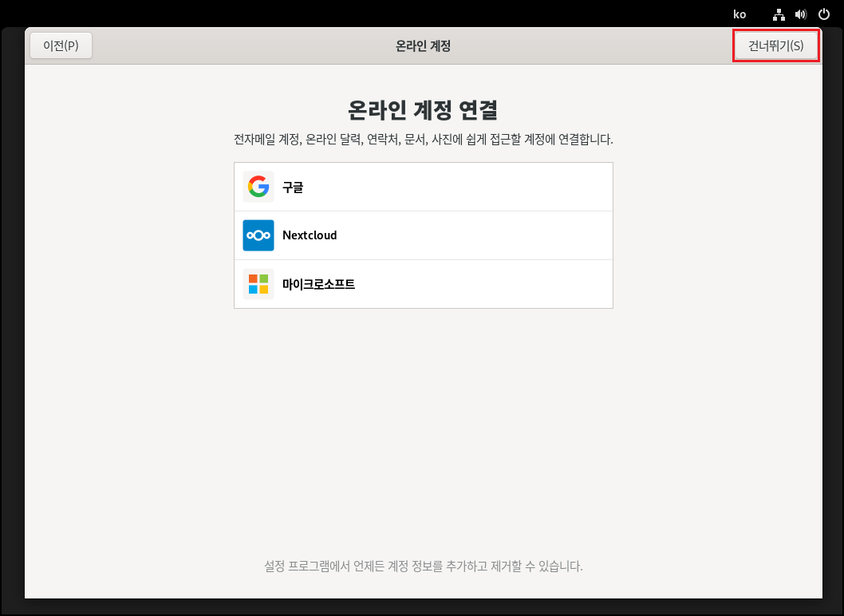Click the Nextcloud logo icon
The width and height of the screenshot is (844, 616).
click(x=258, y=235)
